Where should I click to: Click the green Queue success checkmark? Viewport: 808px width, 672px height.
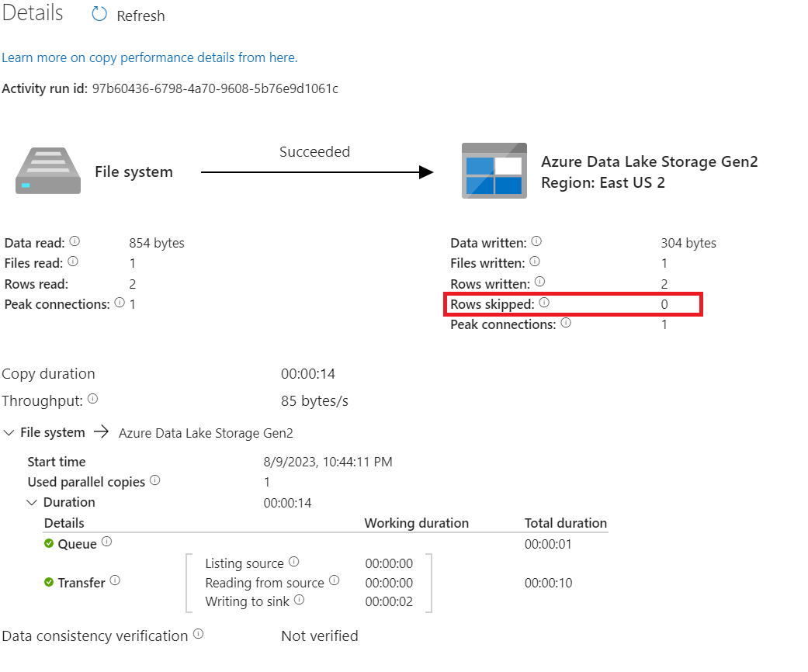49,543
